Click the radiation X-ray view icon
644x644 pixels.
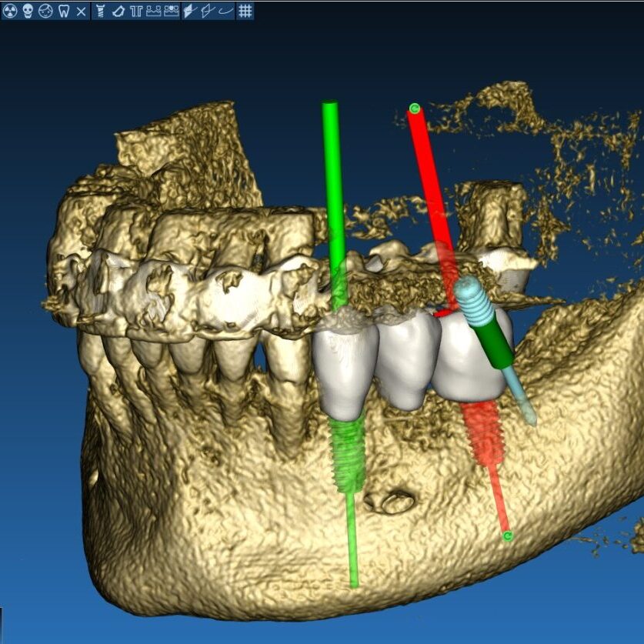pos(10,11)
